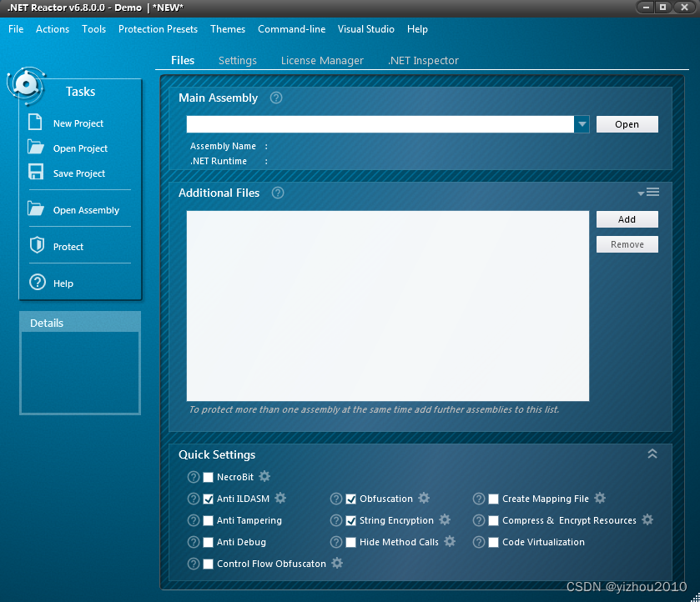Click the Add button for Additional Files
Image resolution: width=700 pixels, height=602 pixels.
coord(627,219)
